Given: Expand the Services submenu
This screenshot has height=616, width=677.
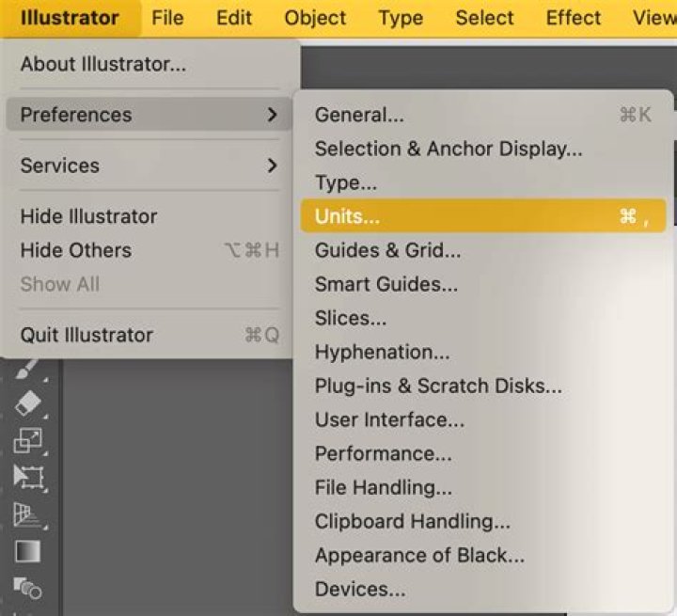Looking at the screenshot, I should (x=149, y=166).
